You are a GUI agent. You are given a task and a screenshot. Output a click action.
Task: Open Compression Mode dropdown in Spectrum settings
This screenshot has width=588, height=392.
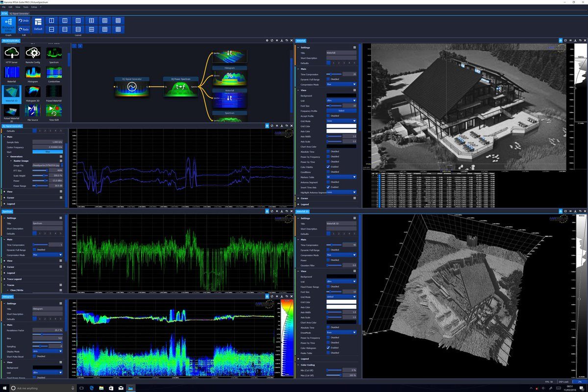tap(48, 255)
